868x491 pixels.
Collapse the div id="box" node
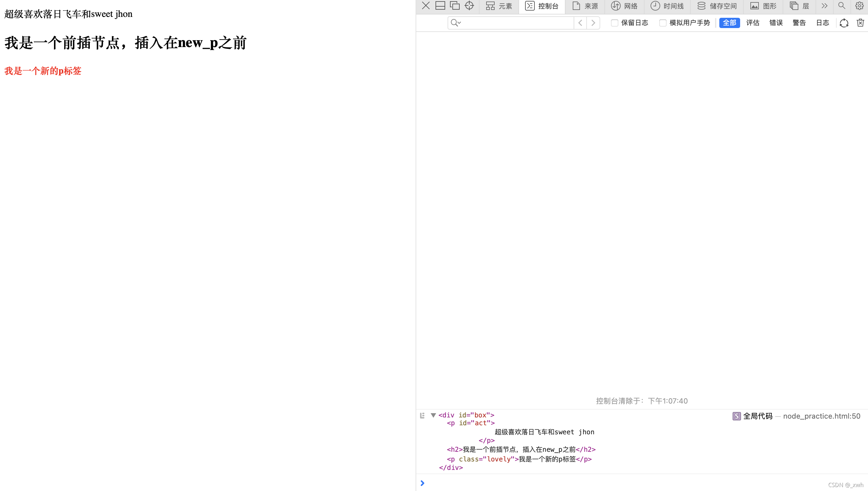tap(433, 415)
